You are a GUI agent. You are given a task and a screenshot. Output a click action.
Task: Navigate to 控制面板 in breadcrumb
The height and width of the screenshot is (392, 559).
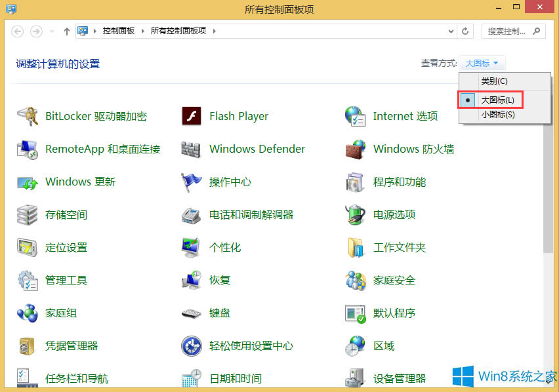coord(119,30)
